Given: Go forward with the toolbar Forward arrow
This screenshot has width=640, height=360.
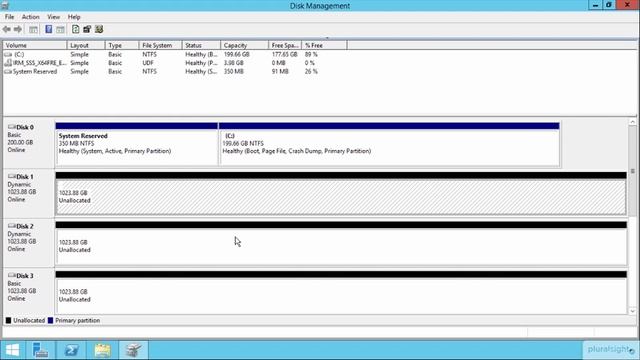Looking at the screenshot, I should 18,29.
